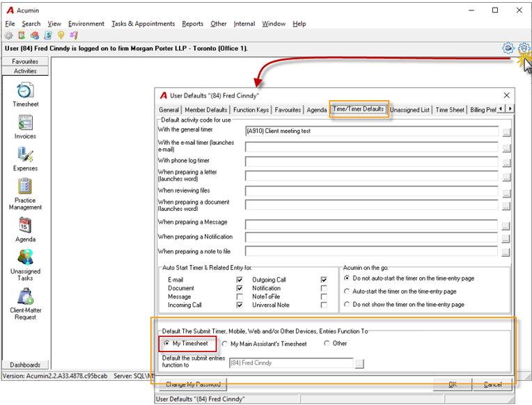Browse submit entries function user

(359, 364)
